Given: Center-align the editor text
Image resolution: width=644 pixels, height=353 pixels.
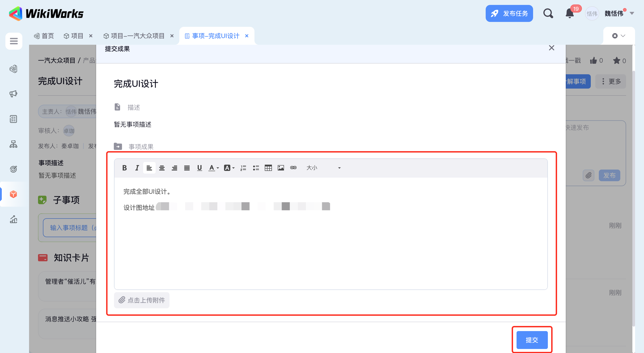Looking at the screenshot, I should 162,168.
